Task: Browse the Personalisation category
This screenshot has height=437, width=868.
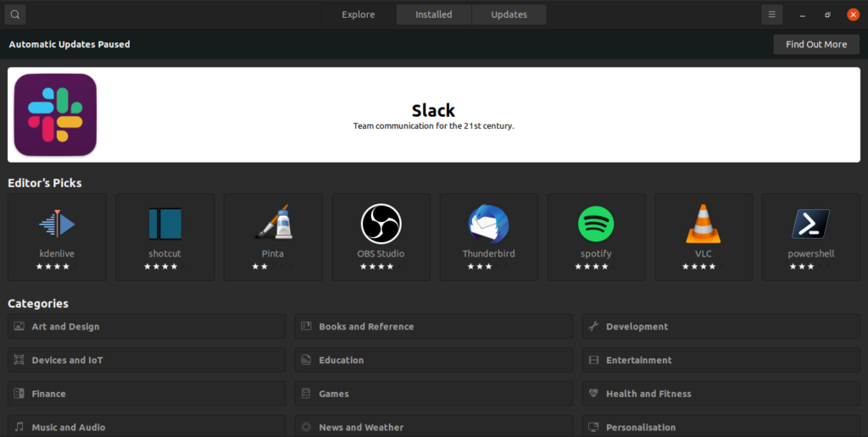Action: (721, 427)
